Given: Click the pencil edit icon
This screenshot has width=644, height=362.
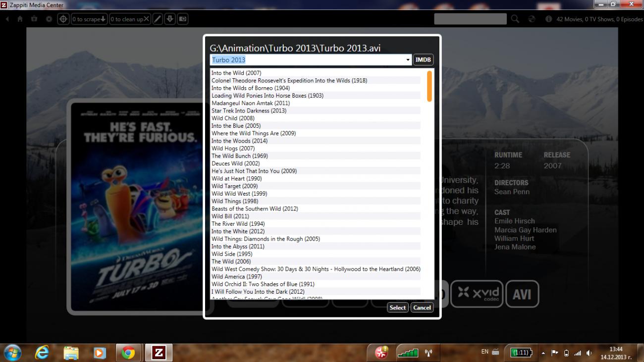Looking at the screenshot, I should click(x=158, y=19).
